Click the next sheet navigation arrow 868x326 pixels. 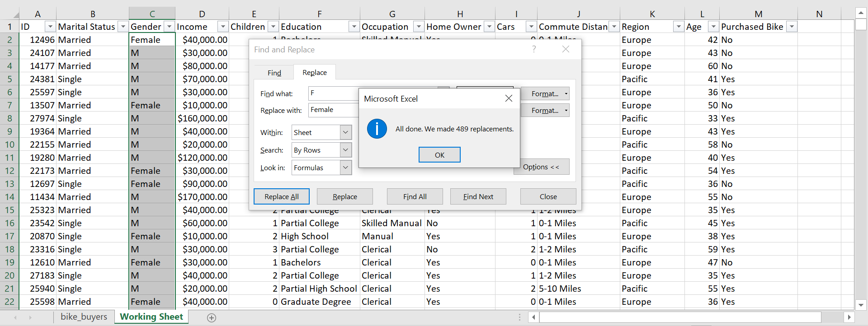tap(30, 317)
